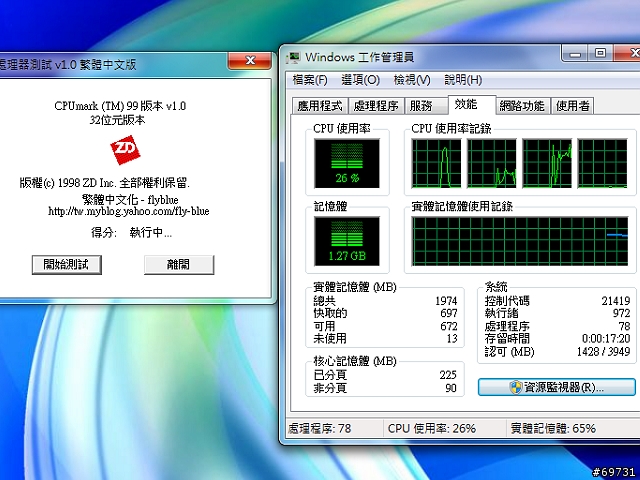
Task: Click the '系統' group label
Action: [496, 287]
